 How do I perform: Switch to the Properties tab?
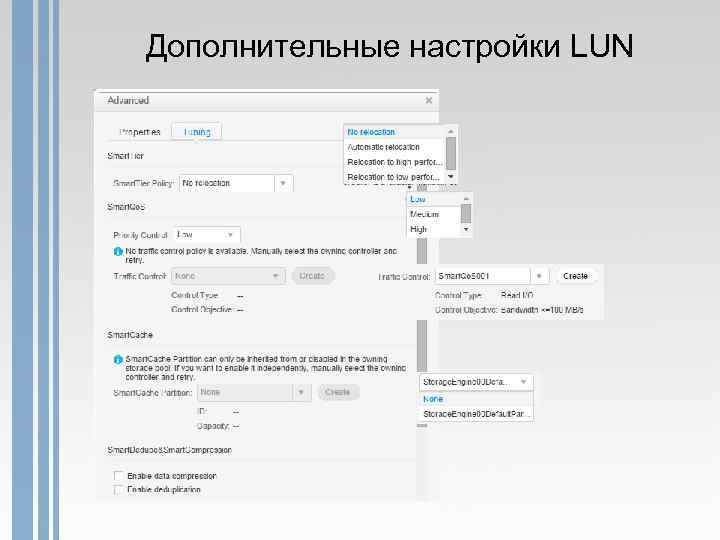pos(140,132)
